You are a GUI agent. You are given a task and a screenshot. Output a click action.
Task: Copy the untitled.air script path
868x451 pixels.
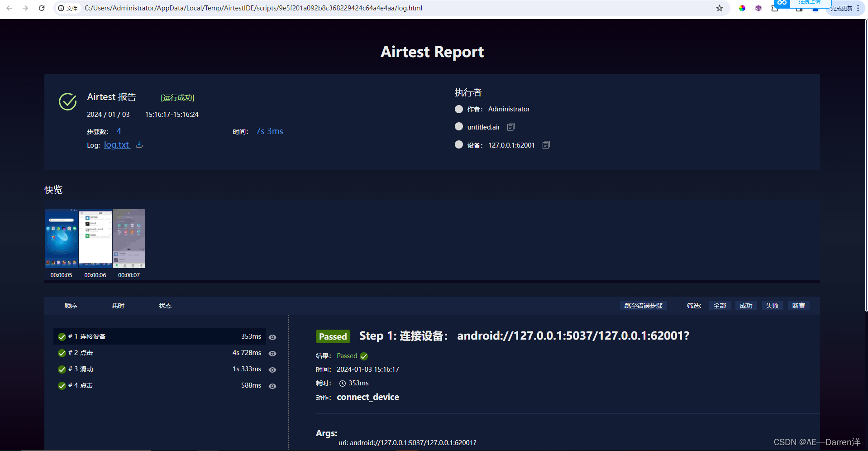(511, 127)
